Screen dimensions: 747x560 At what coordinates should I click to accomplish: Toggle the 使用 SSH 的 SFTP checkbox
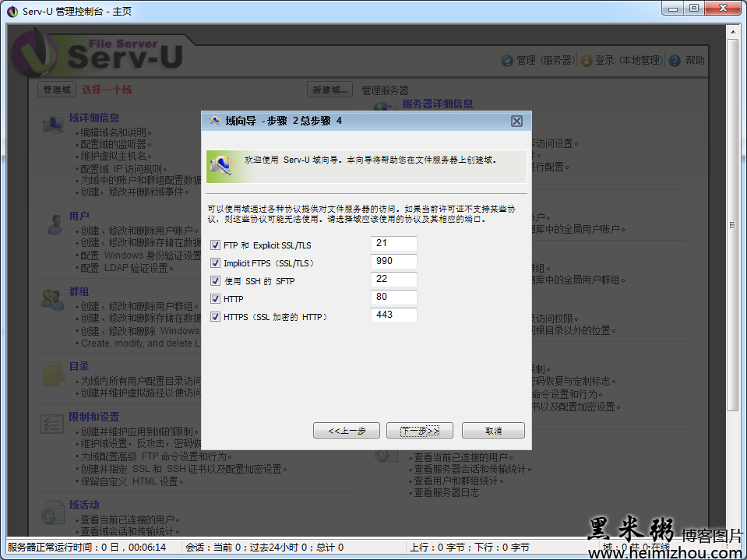[216, 280]
